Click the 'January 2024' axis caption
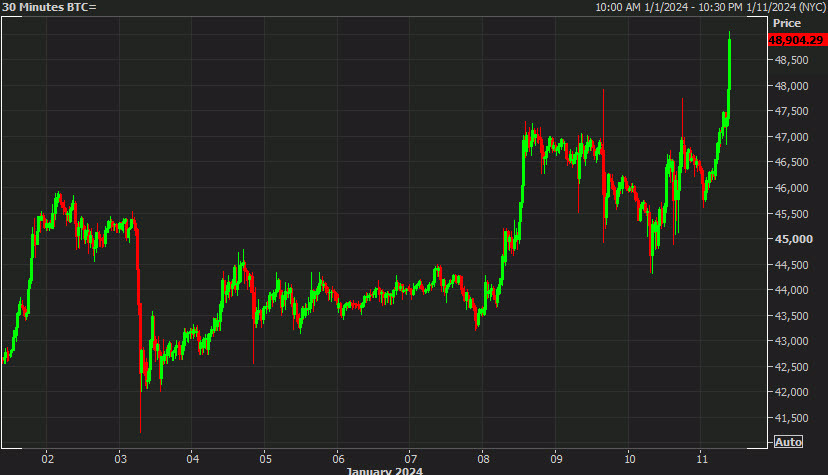This screenshot has height=475, width=828. 384,471
